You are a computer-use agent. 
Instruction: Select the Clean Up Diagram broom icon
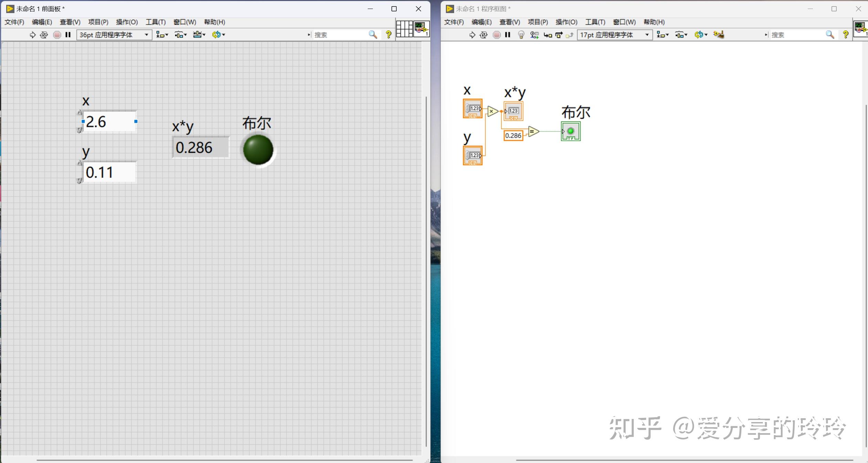[x=718, y=34]
